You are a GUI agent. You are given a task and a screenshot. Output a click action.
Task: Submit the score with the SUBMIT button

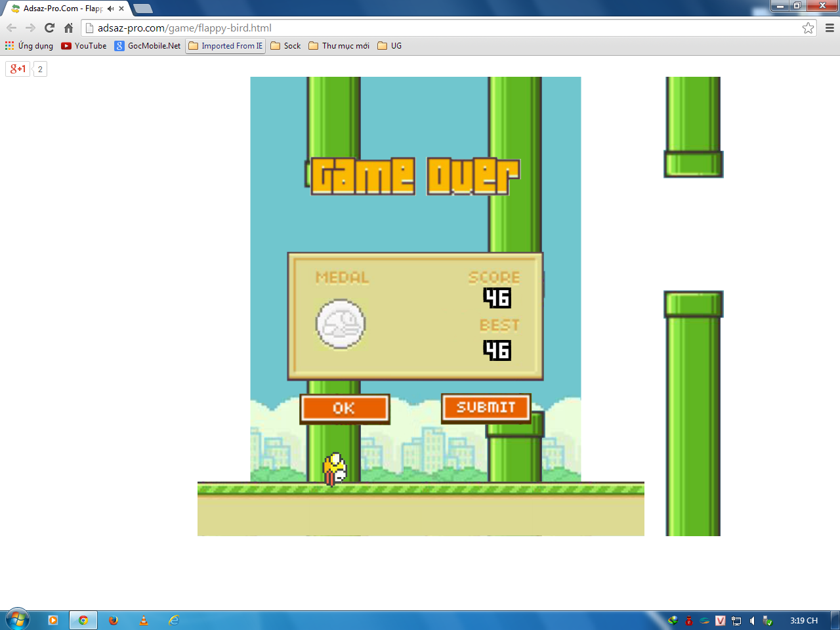click(x=486, y=408)
